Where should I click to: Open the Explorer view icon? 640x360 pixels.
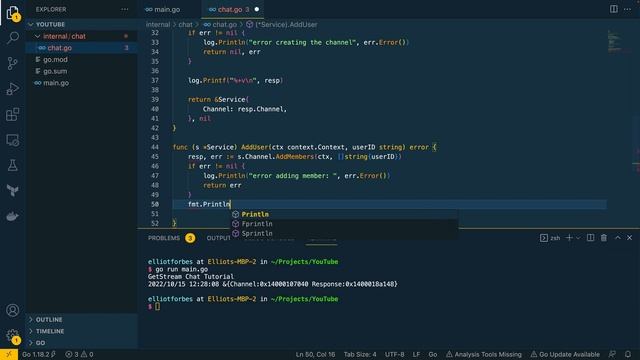(13, 13)
